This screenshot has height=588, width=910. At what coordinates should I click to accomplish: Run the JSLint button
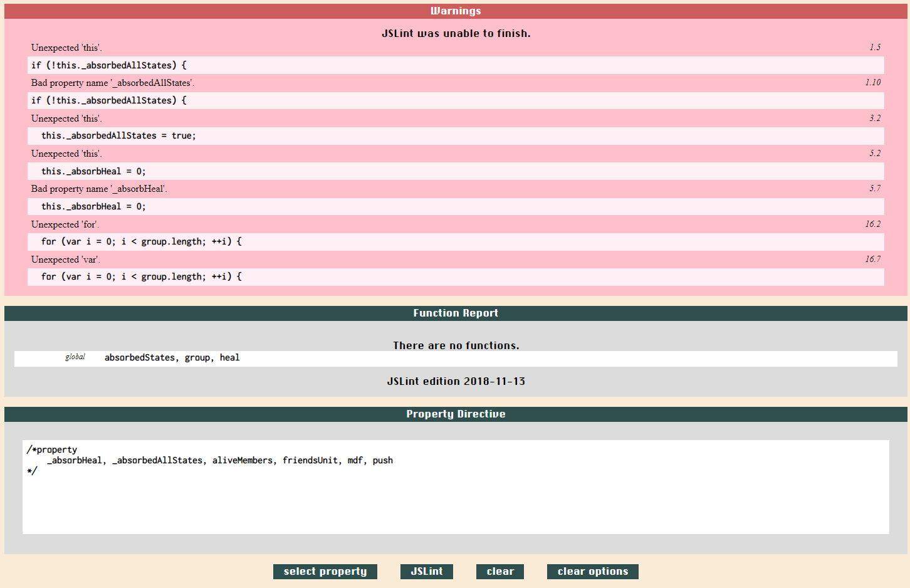point(426,571)
